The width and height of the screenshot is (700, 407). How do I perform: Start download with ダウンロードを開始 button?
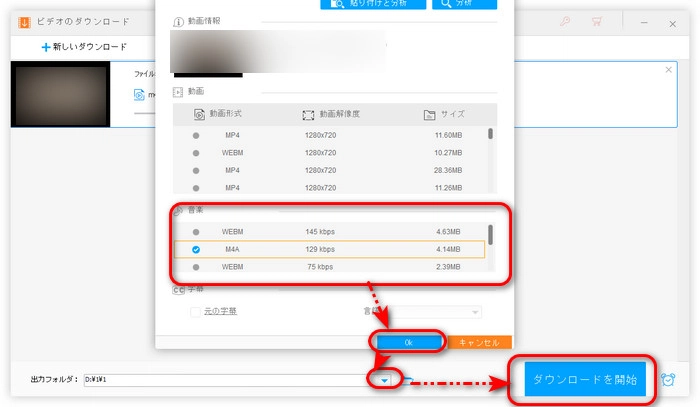point(585,379)
